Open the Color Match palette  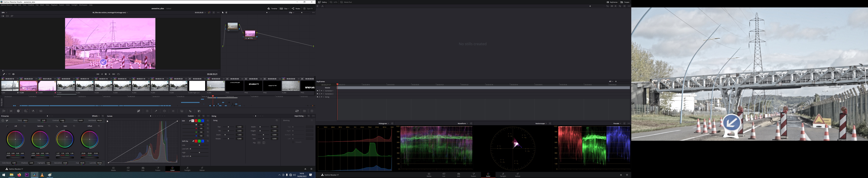tap(11, 111)
